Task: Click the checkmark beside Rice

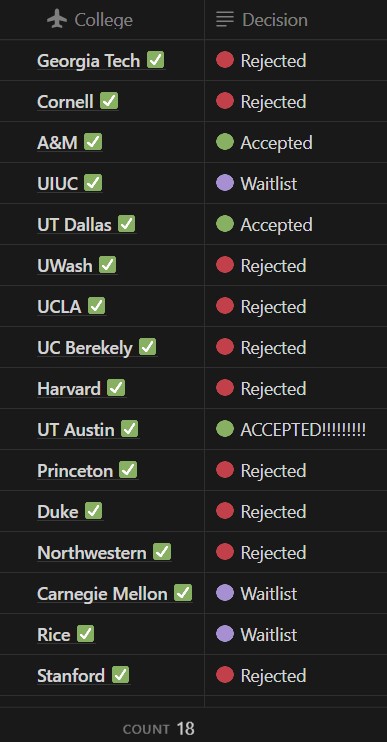Action: pos(86,634)
